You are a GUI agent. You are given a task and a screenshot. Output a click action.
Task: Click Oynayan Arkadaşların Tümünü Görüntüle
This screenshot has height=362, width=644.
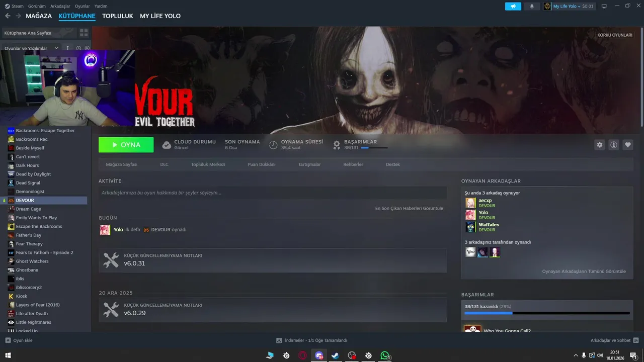click(x=584, y=271)
